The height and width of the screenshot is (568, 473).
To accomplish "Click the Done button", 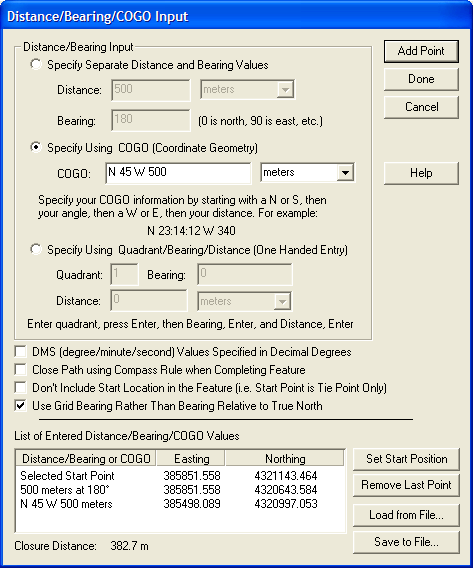I will tap(421, 79).
